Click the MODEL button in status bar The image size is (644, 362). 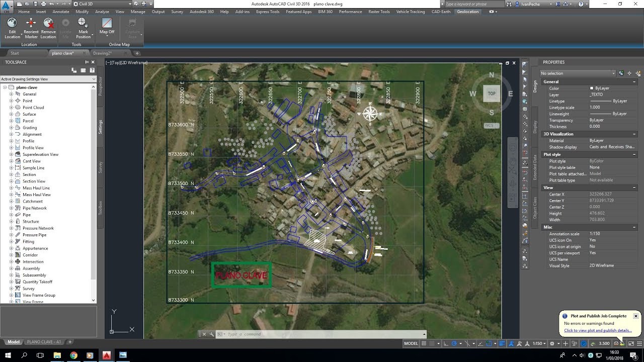pos(411,343)
